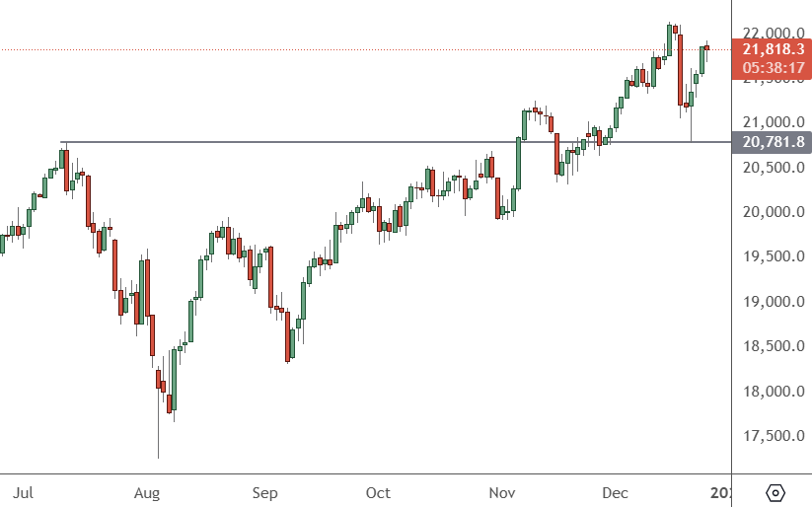This screenshot has height=507, width=812.
Task: Click the 18,000.0 price scale label
Action: pos(773,392)
